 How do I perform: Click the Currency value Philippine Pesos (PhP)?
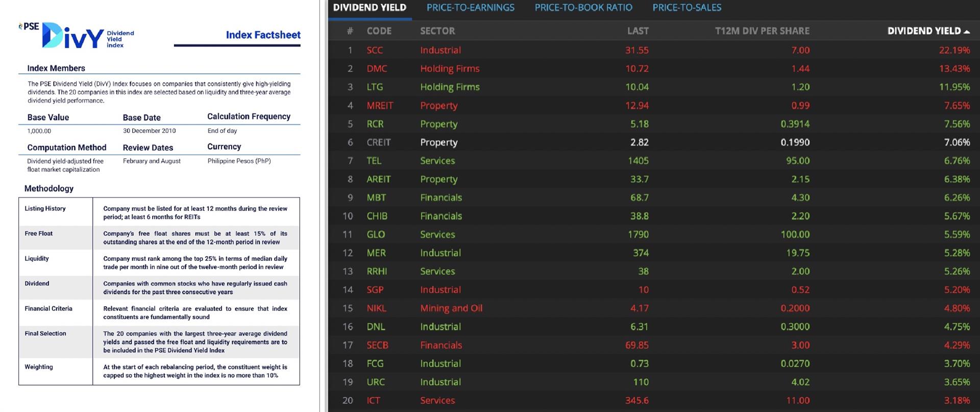pos(239,161)
